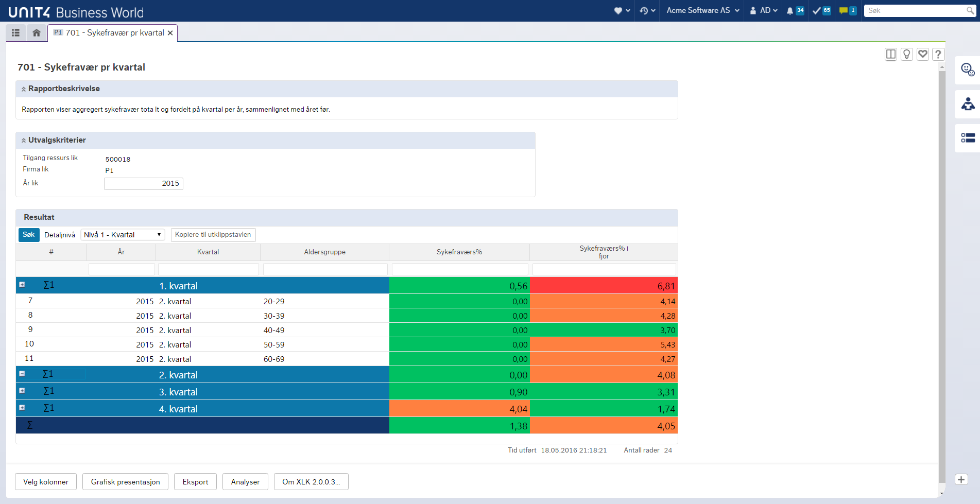This screenshot has width=980, height=504.
Task: Expand the 1. kvartal group row
Action: (x=22, y=285)
